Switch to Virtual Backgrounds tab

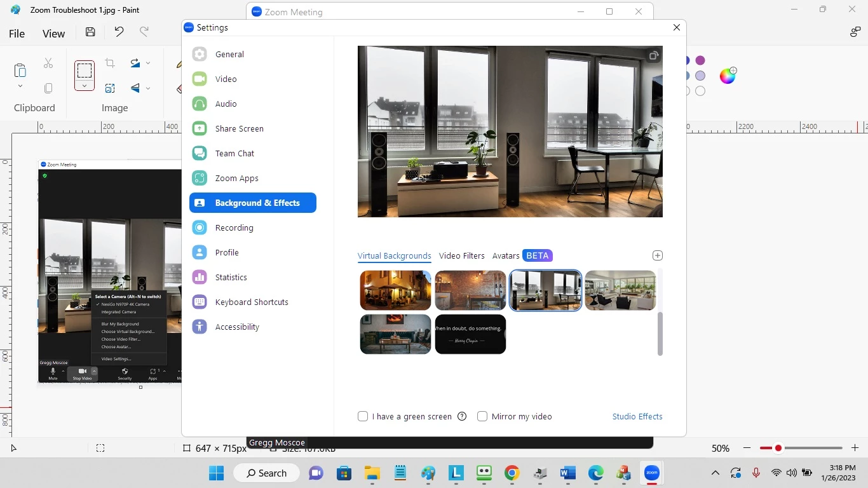click(394, 255)
